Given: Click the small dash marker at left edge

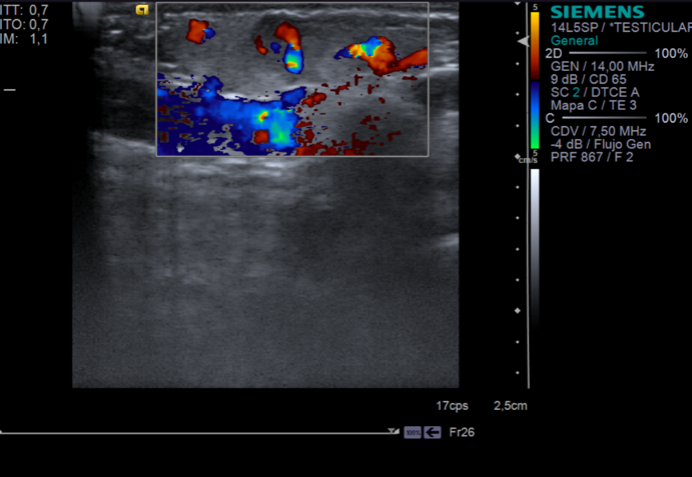Looking at the screenshot, I should (x=9, y=90).
